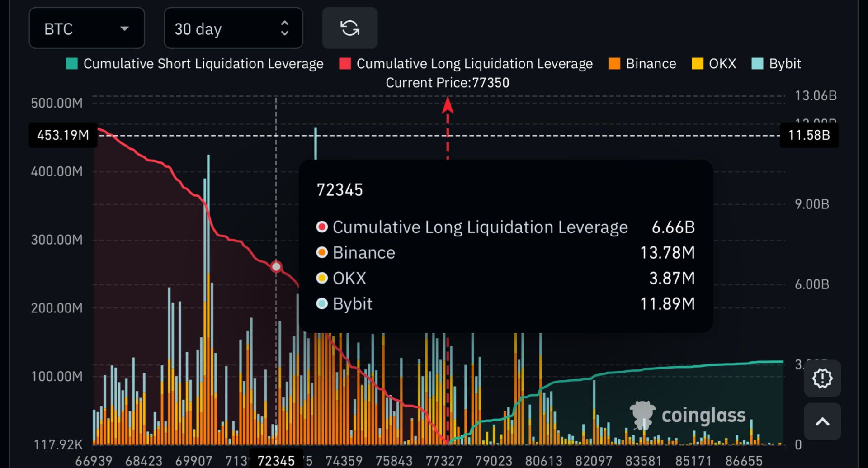Click the 82097 price axis label
The width and height of the screenshot is (868, 468).
tap(594, 461)
